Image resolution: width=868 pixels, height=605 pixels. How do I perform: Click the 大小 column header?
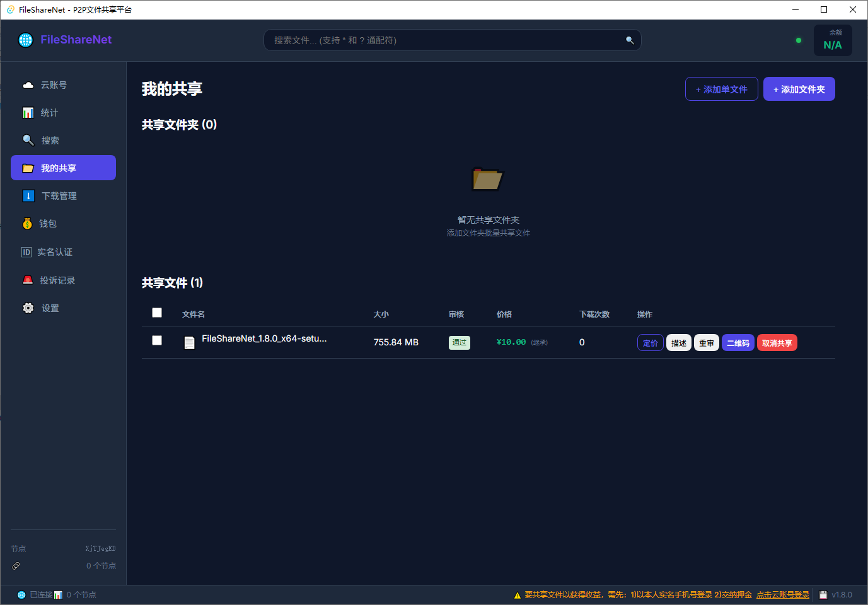pos(381,314)
